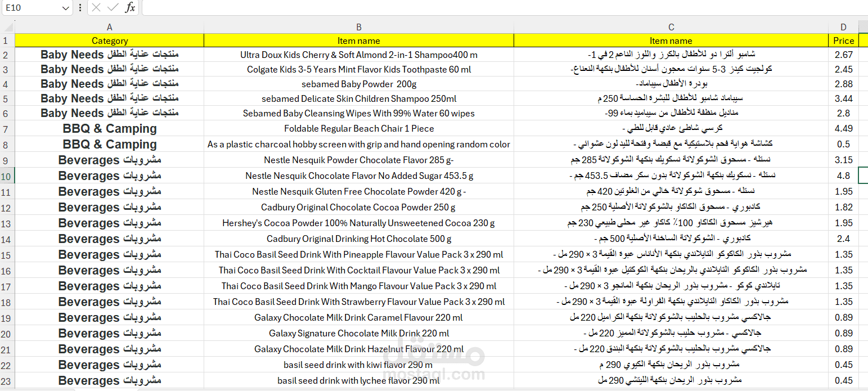Click the Price header cell
This screenshot has width=868, height=391.
tap(843, 41)
